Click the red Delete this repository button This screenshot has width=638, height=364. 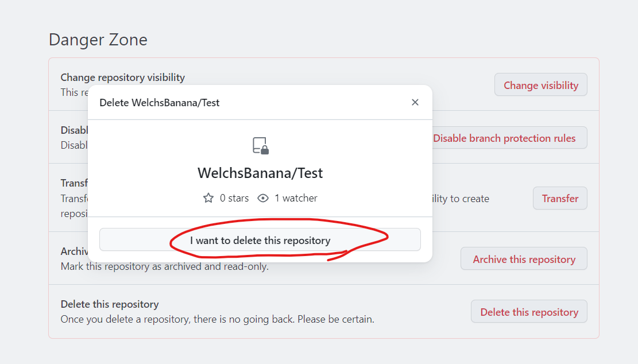(529, 312)
